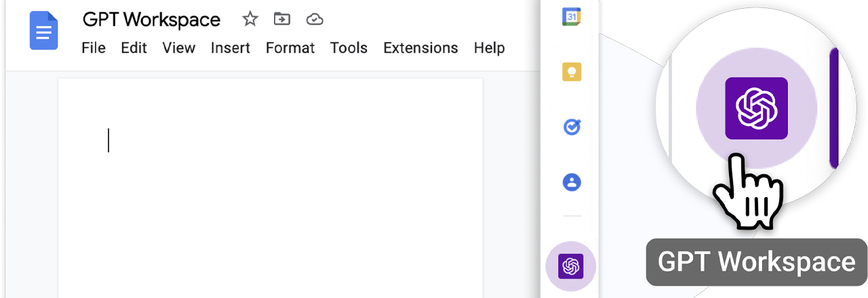Open the Insert menu
Image resolution: width=868 pixels, height=298 pixels.
tap(231, 48)
